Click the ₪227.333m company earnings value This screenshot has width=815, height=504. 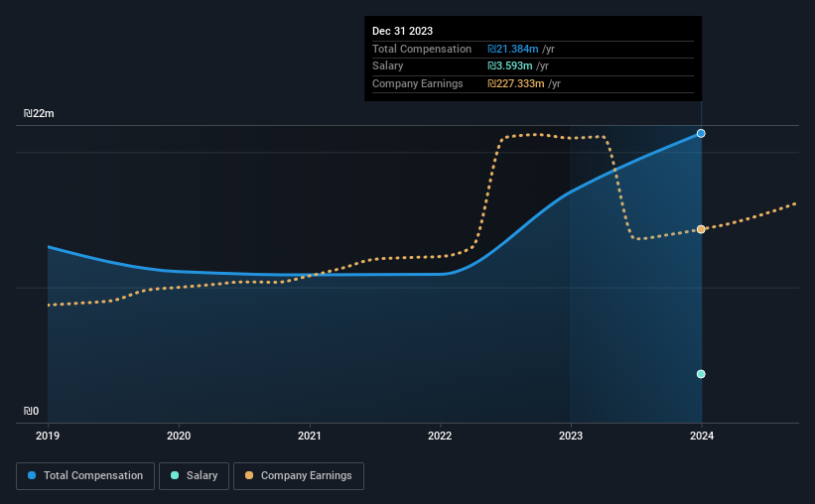516,83
